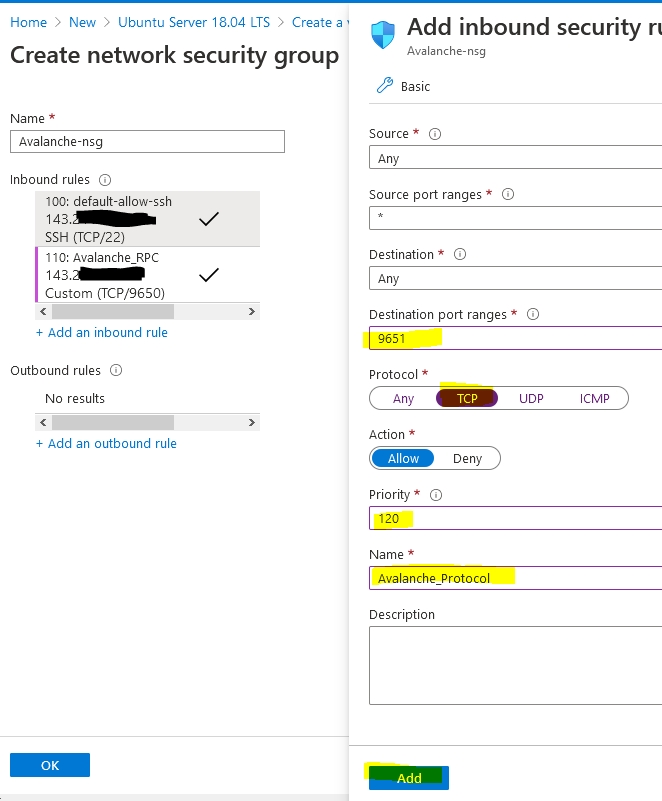The width and height of the screenshot is (662, 801).
Task: Click the Basic wrench icon
Action: (x=385, y=87)
